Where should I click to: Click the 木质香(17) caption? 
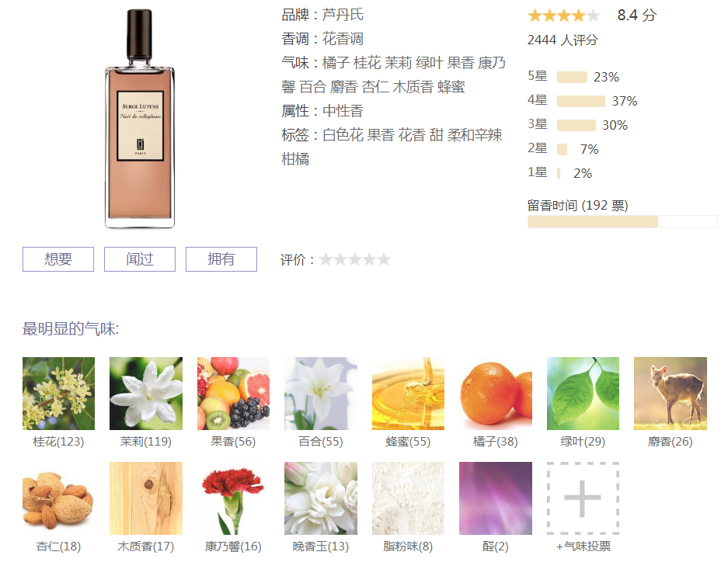click(x=146, y=547)
